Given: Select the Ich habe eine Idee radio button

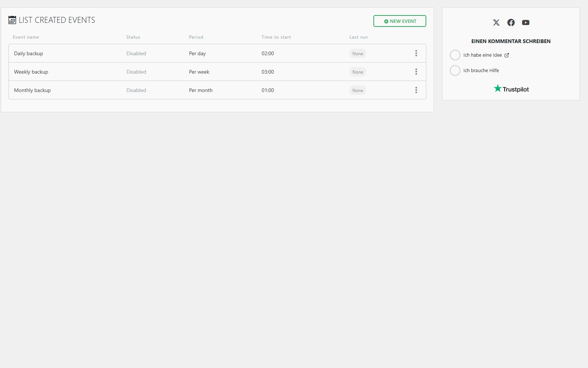Looking at the screenshot, I should click(x=455, y=55).
